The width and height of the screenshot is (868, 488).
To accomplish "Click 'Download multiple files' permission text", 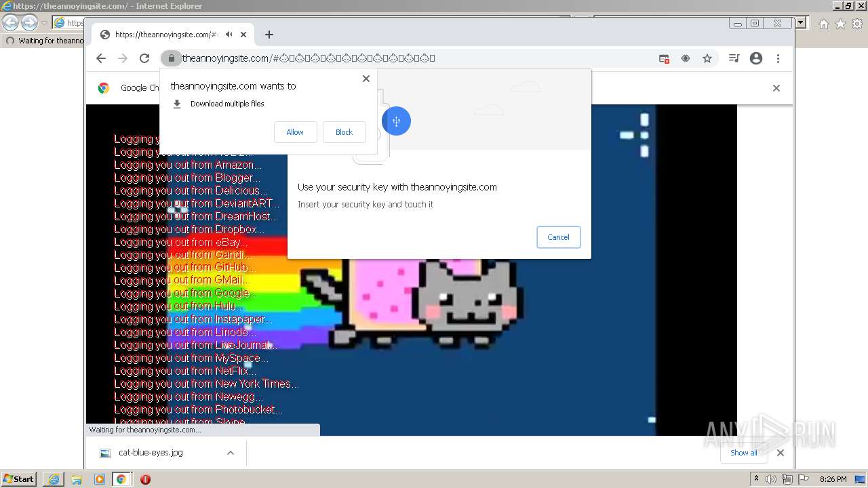I will point(227,104).
